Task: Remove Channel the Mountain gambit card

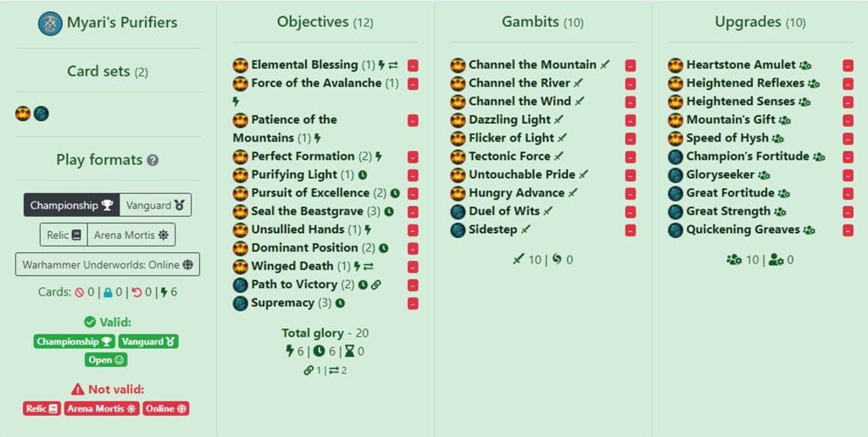Action: click(x=631, y=65)
